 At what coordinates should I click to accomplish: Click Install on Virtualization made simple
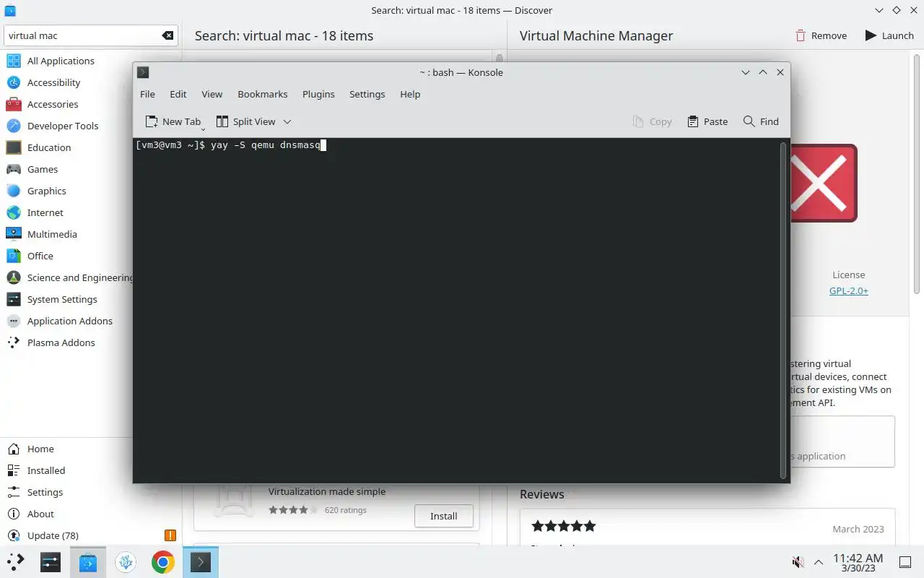tap(444, 516)
